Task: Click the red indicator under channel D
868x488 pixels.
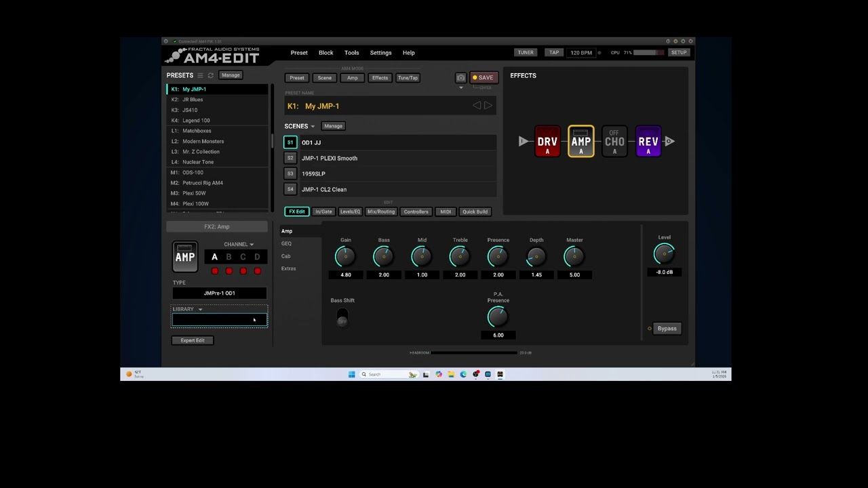Action: [258, 271]
